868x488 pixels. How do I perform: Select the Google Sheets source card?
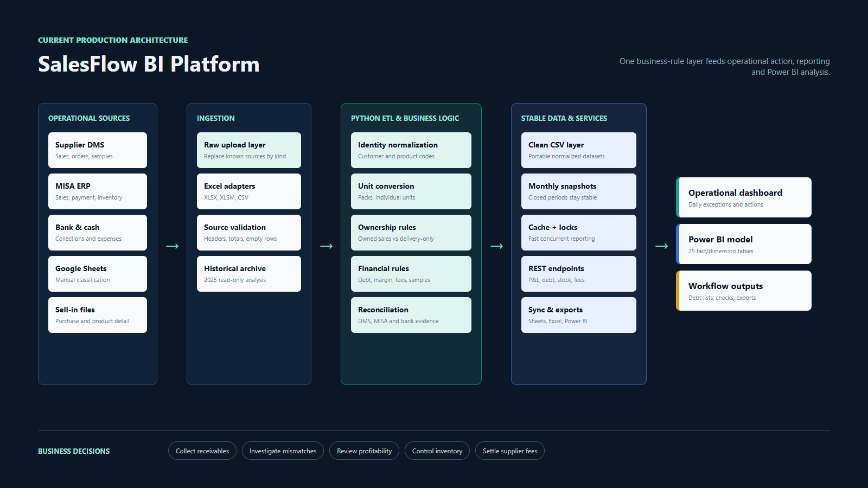[98, 274]
